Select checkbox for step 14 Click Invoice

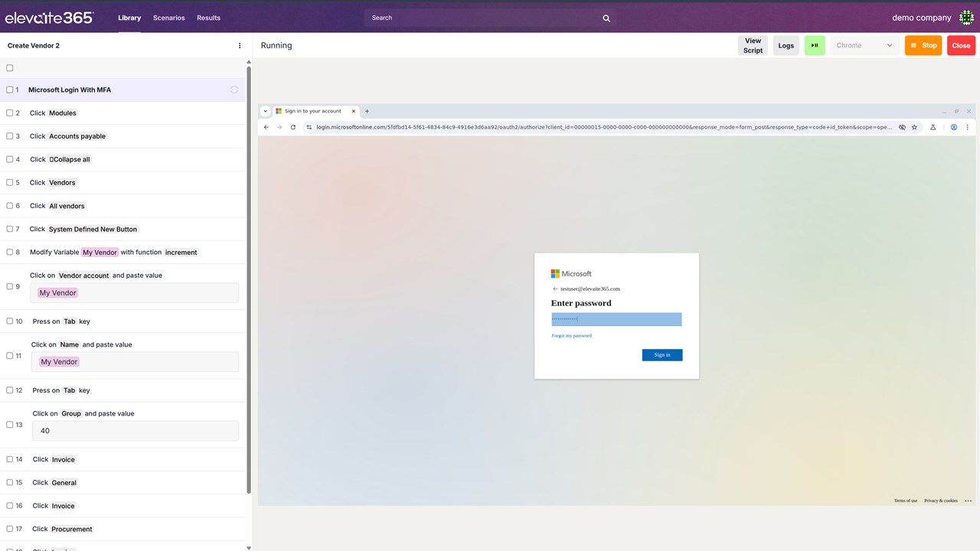10,460
